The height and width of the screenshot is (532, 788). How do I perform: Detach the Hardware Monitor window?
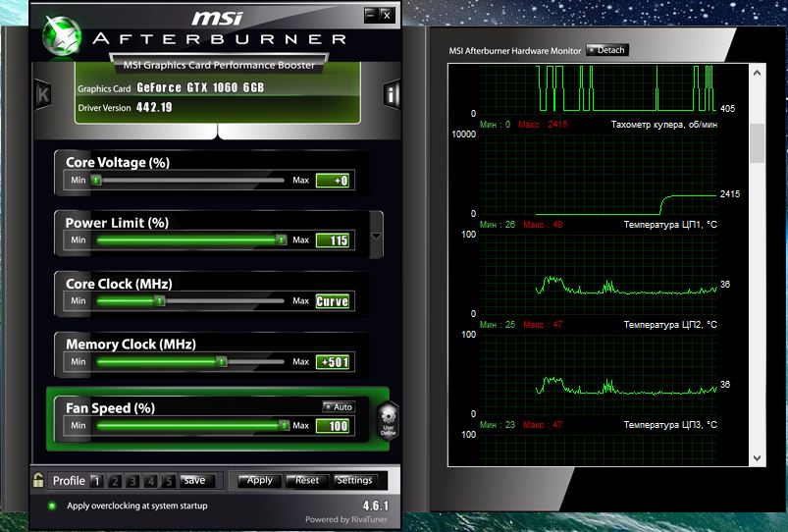(x=607, y=50)
